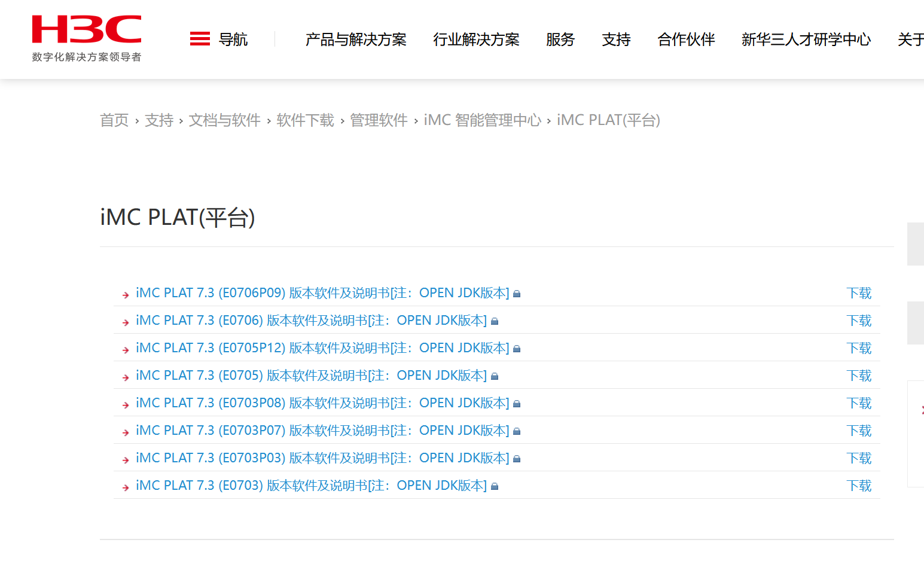Click the lock icon beside E0703P03 entry

tap(517, 459)
